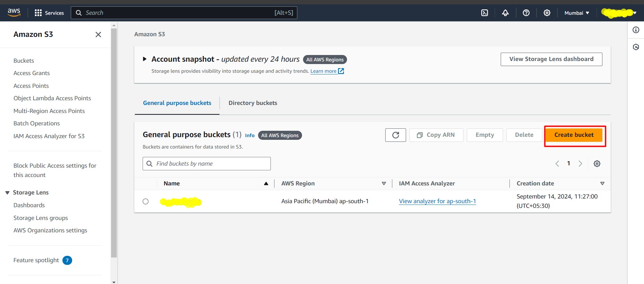Open Block Public Access settings for this account
This screenshot has width=644, height=284.
(55, 170)
